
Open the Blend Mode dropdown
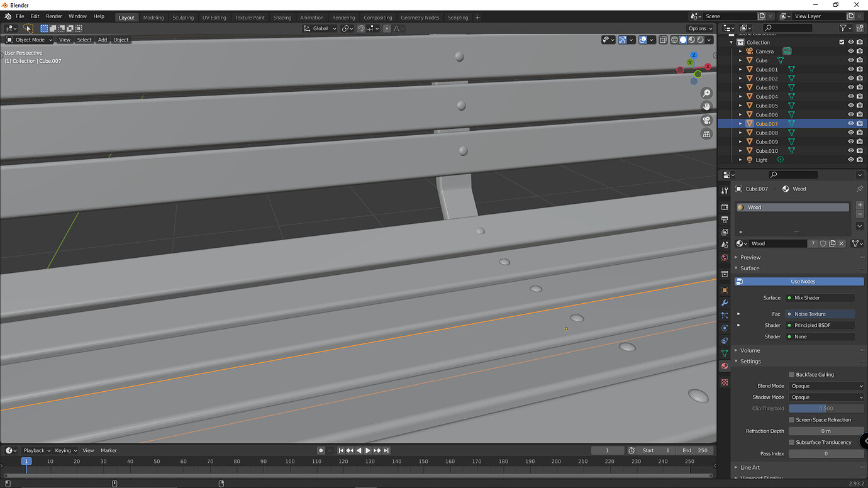(x=826, y=386)
